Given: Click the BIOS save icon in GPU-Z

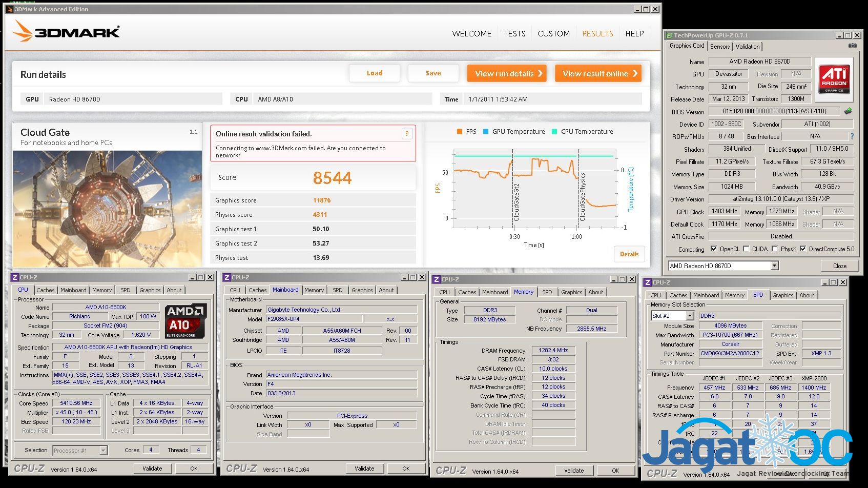Looking at the screenshot, I should [x=848, y=111].
